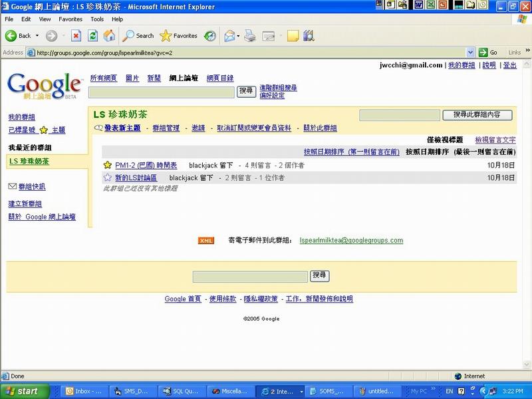Click the 進階群組搜尋 advanced search link

pos(278,88)
